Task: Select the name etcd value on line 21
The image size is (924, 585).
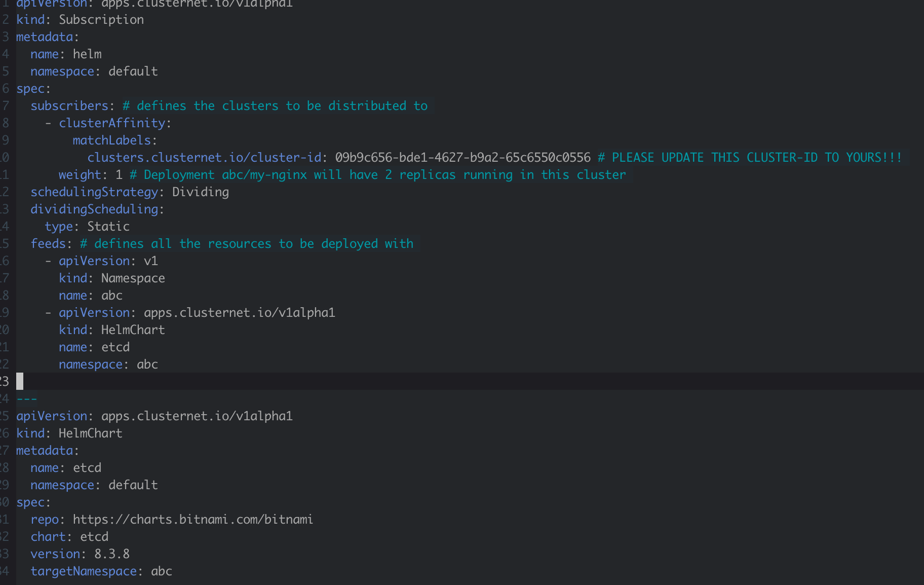Action: [116, 347]
